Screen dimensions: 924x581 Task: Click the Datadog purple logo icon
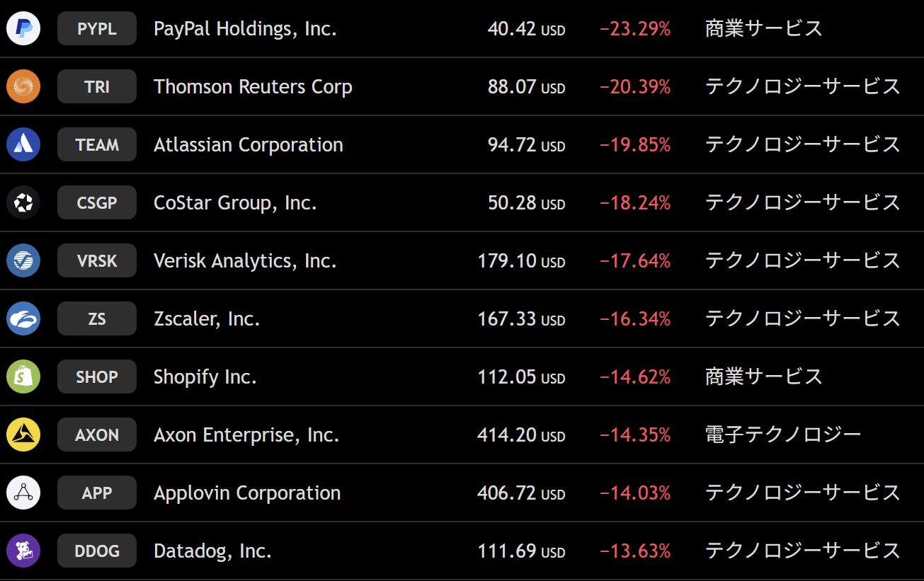(x=23, y=551)
